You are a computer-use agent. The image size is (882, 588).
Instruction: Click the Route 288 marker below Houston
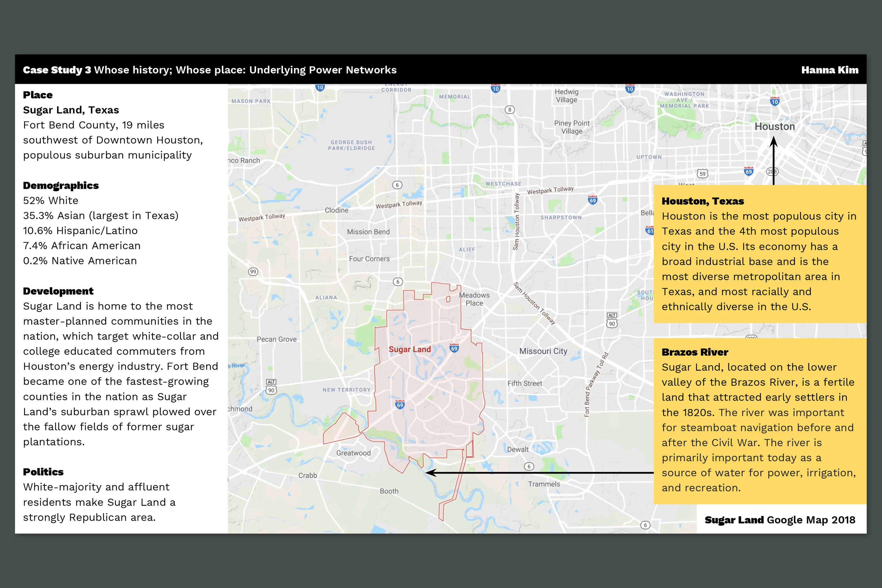tap(772, 172)
